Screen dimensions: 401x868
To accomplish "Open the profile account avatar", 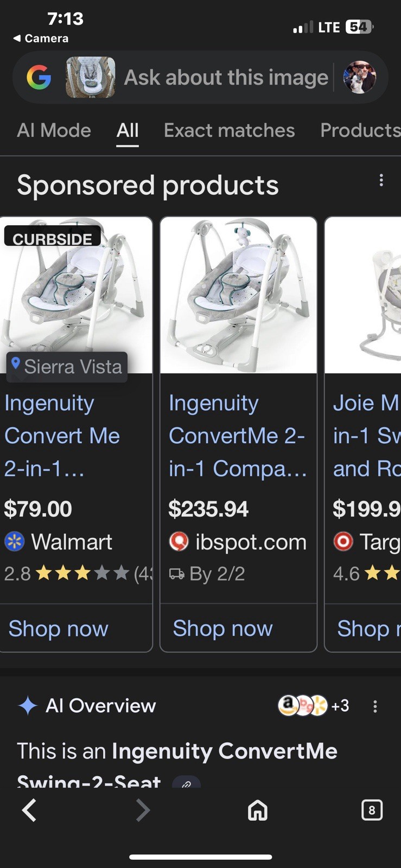I will coord(359,78).
